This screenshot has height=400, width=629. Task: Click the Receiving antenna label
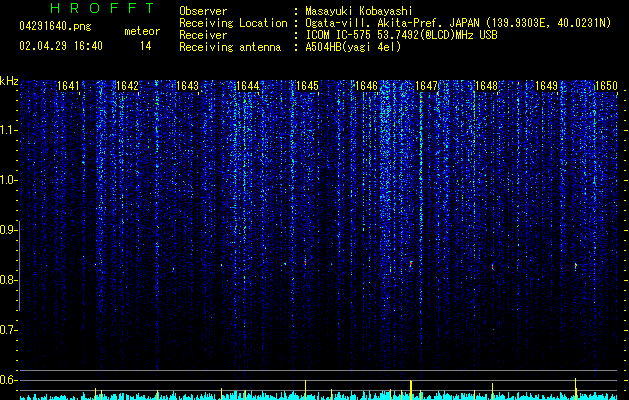click(x=230, y=47)
